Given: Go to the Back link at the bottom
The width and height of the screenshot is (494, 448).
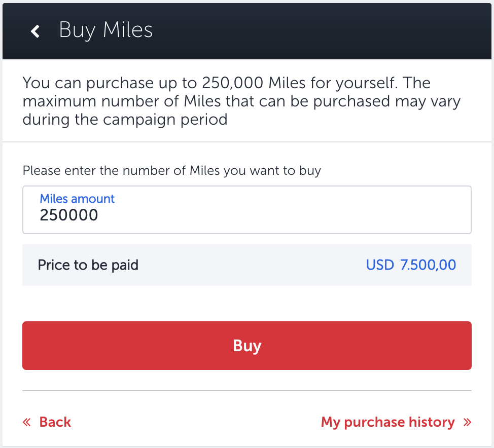Looking at the screenshot, I should coord(55,422).
